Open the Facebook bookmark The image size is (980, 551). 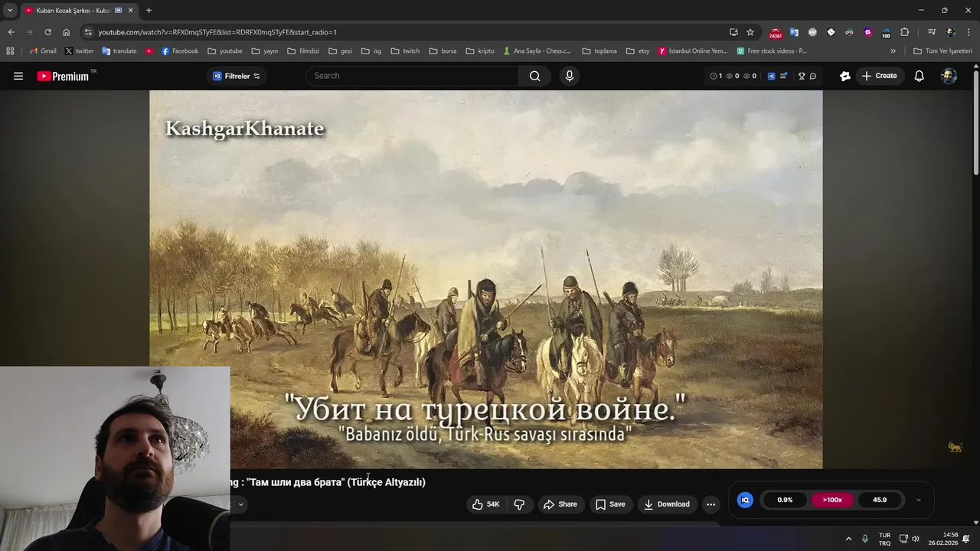[x=180, y=51]
